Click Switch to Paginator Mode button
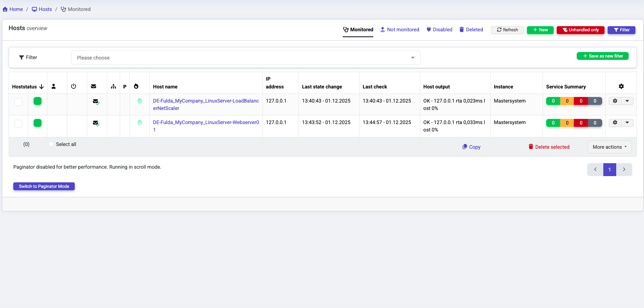 [x=44, y=186]
